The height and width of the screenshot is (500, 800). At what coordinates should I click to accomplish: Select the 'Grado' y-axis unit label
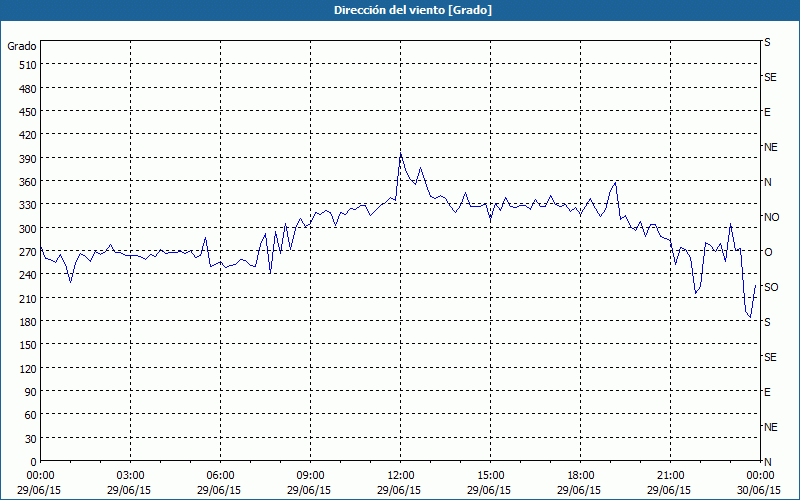pos(22,46)
